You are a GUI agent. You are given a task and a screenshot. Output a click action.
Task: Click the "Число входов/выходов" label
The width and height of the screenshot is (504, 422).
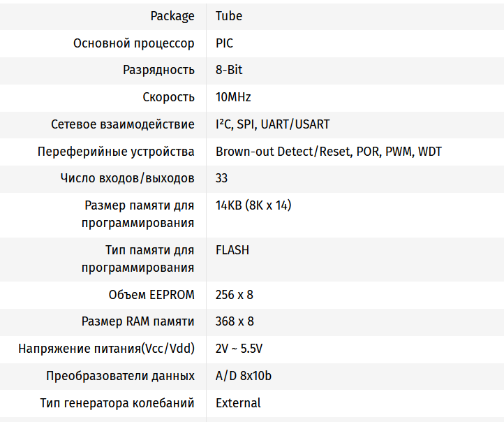[128, 178]
